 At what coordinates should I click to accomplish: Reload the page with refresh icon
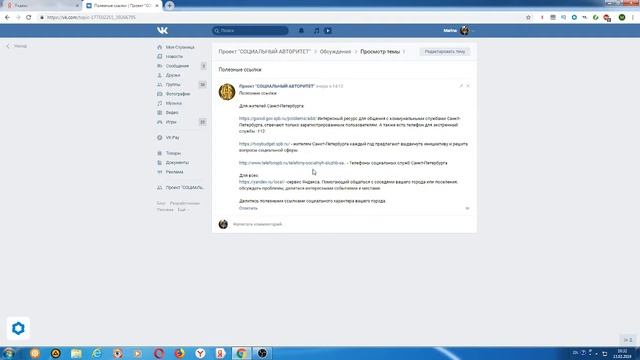click(x=29, y=18)
